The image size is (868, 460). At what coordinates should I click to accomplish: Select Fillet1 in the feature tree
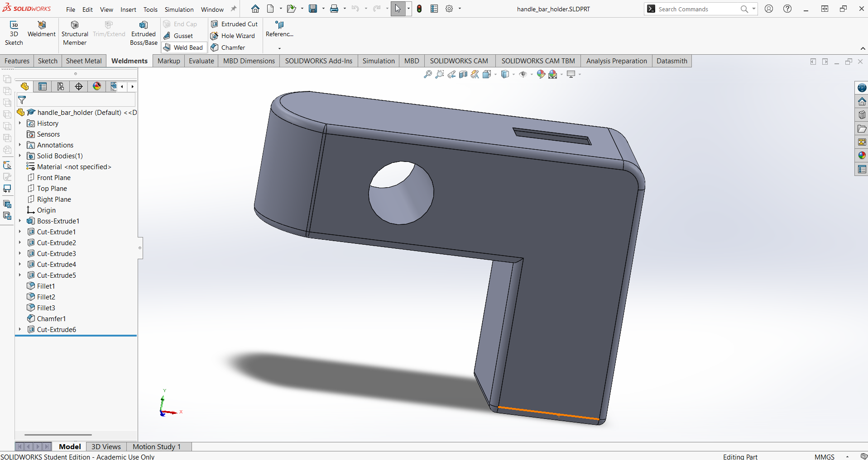click(x=46, y=286)
